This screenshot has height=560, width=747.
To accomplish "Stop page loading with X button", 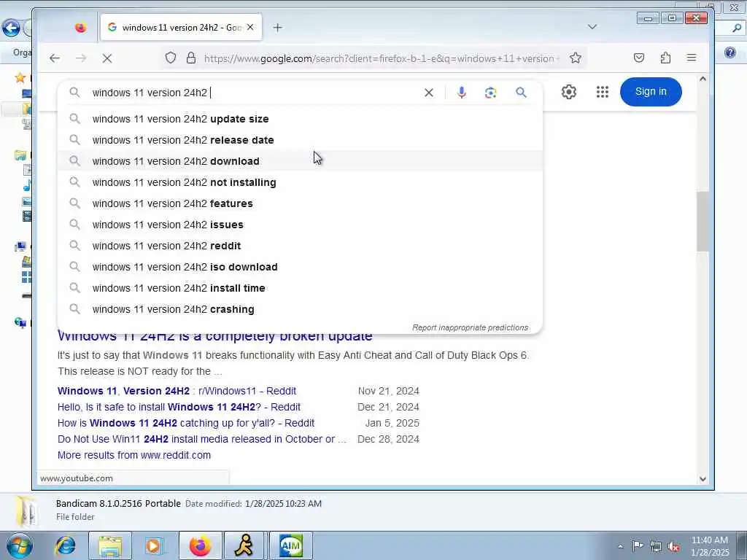I will point(107,58).
